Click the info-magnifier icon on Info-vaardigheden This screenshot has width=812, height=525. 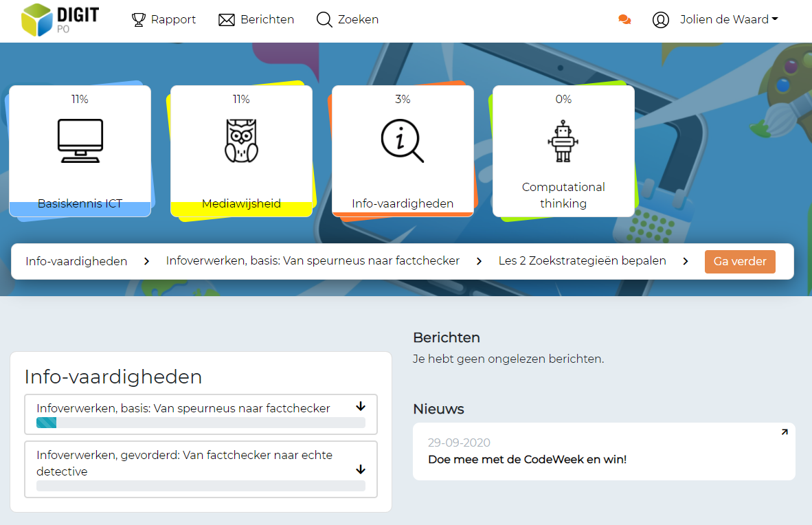click(x=403, y=141)
